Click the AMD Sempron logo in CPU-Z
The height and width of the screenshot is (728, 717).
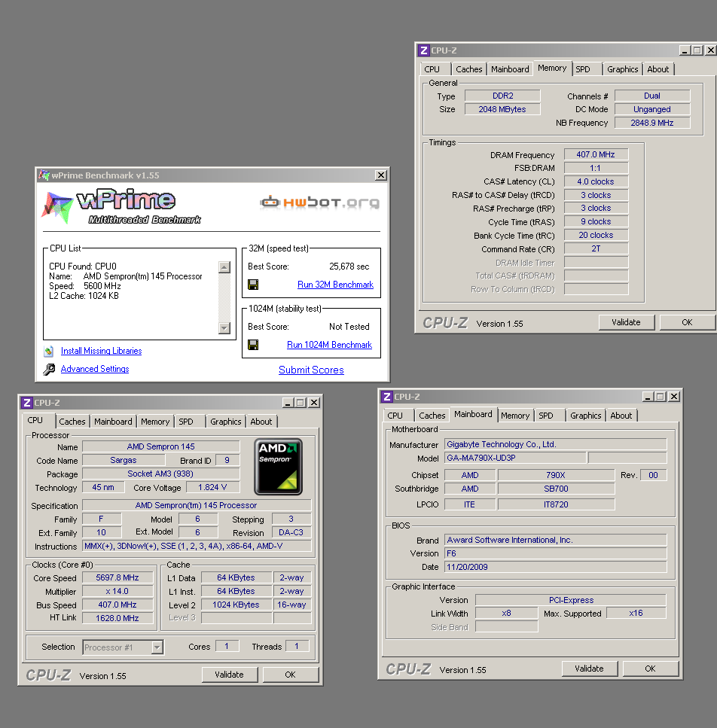pos(278,467)
